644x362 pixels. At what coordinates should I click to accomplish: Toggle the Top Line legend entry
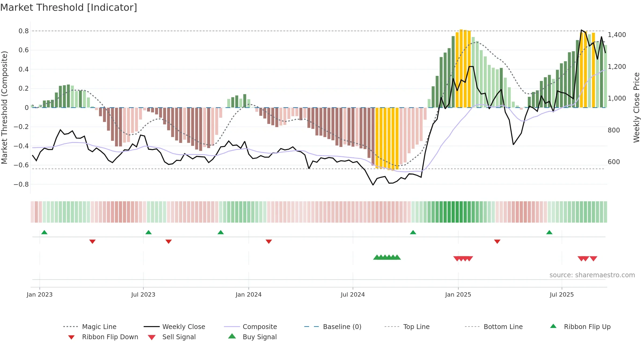pyautogui.click(x=407, y=327)
